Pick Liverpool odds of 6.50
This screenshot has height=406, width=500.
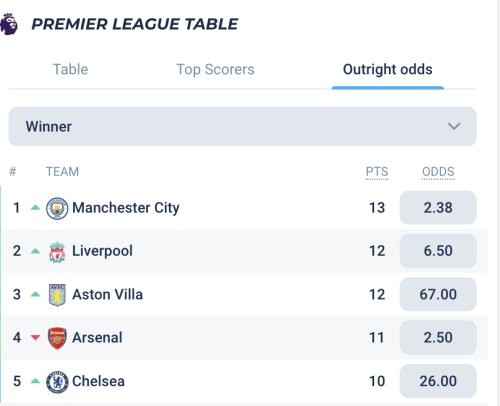pyautogui.click(x=438, y=251)
